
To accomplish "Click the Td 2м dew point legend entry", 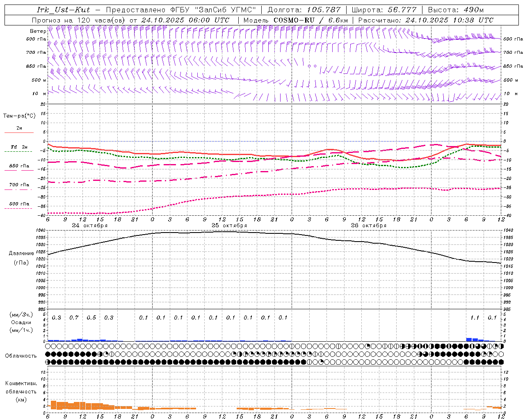I will coord(19,147).
